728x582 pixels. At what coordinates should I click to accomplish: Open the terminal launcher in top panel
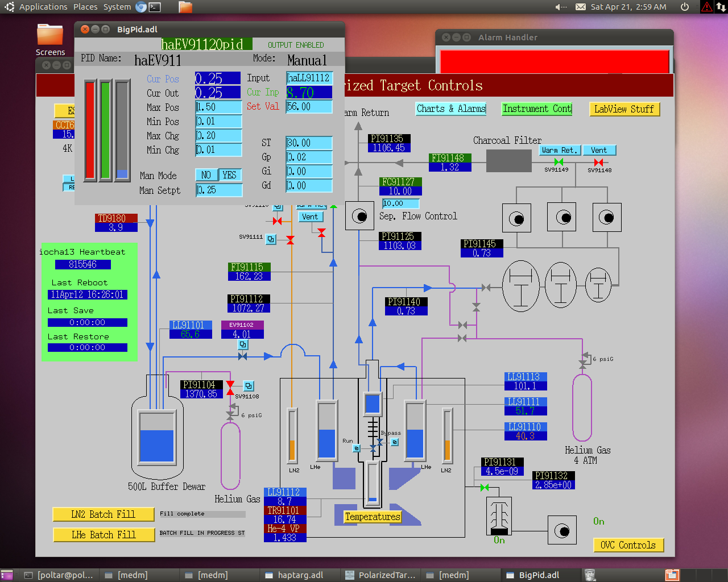point(155,7)
